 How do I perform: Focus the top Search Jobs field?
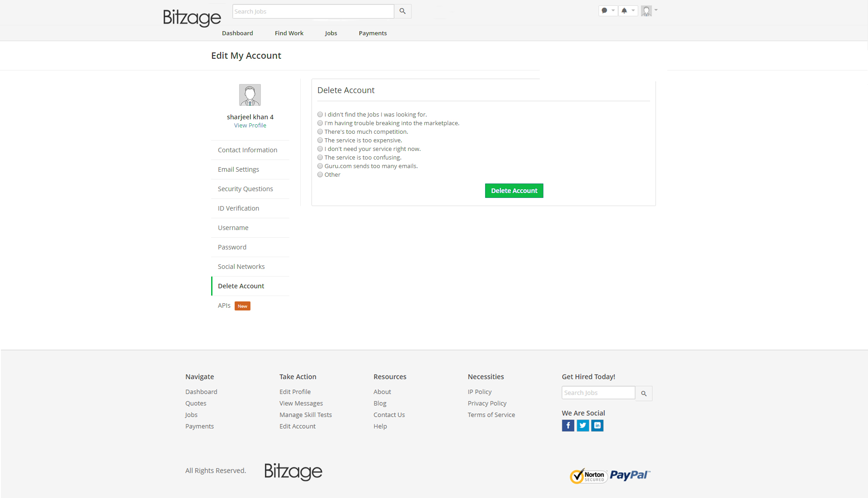click(x=313, y=11)
